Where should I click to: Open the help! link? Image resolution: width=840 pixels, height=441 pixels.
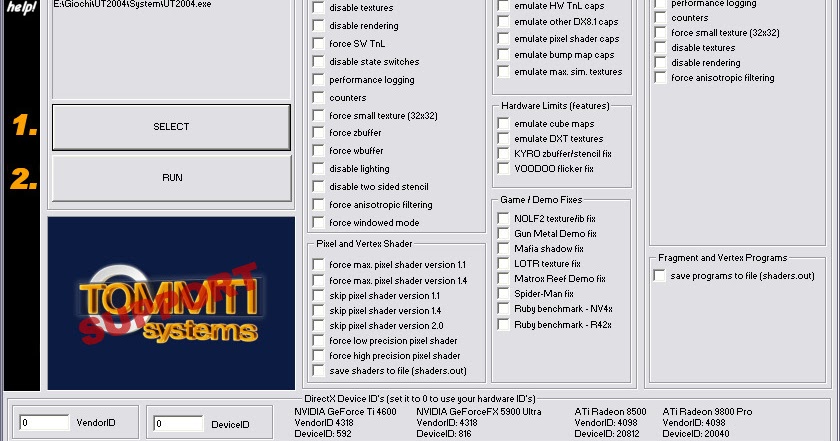[x=21, y=7]
